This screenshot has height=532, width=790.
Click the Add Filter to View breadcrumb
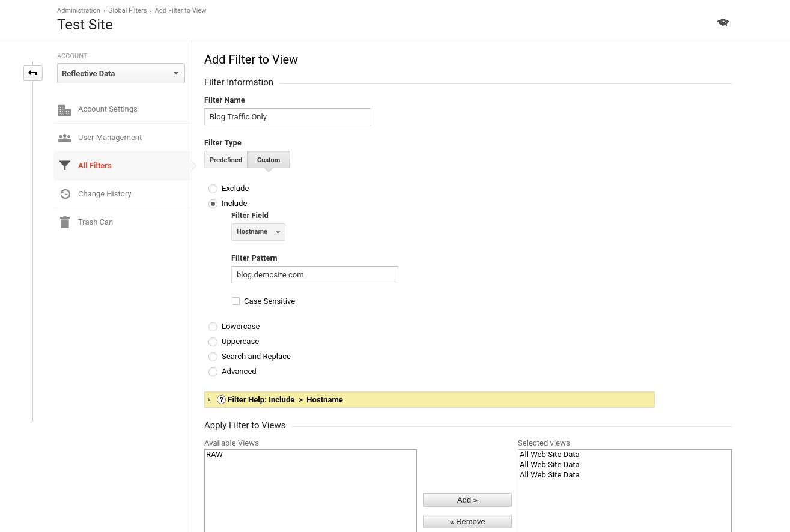(181, 10)
